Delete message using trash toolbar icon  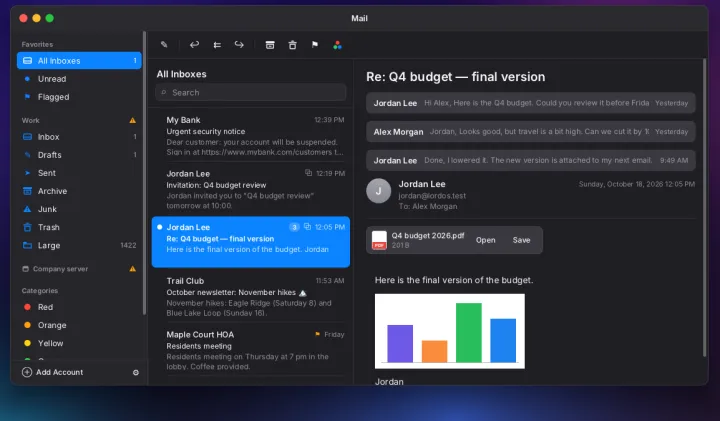pos(292,45)
